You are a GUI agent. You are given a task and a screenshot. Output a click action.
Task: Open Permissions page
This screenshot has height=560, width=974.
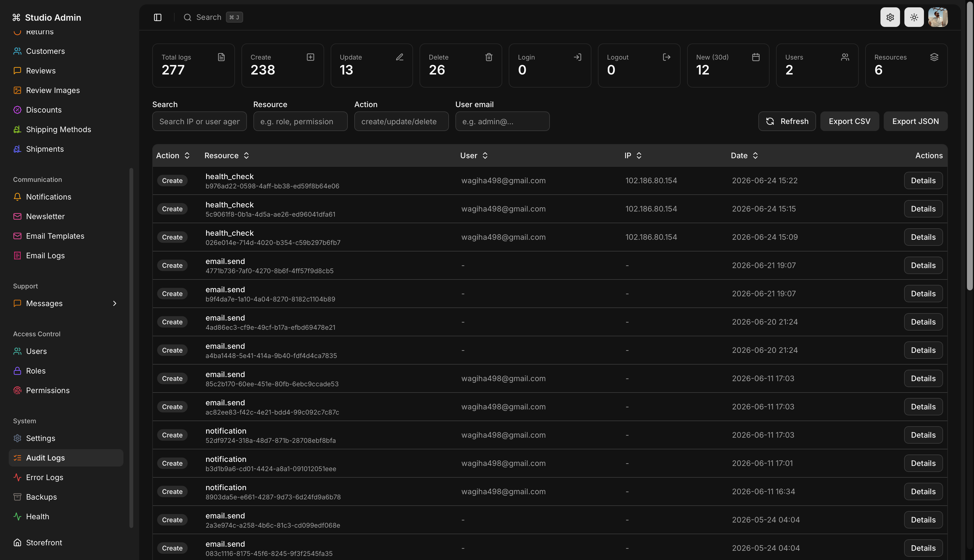(x=66, y=390)
